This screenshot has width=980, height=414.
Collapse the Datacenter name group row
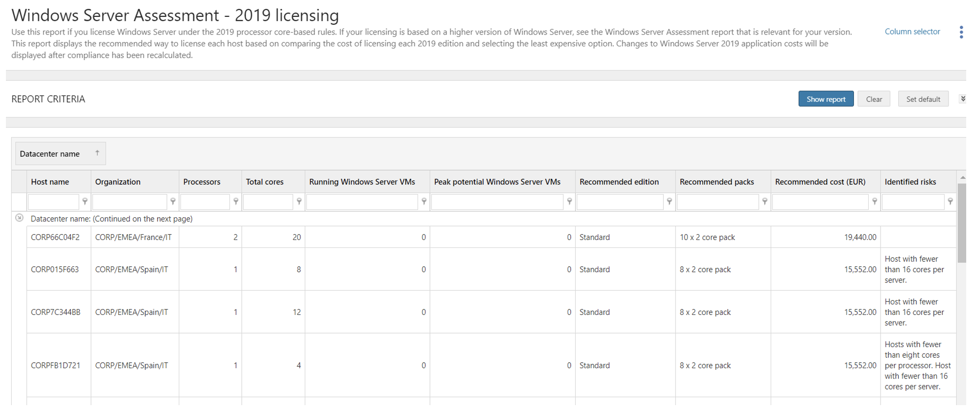point(19,218)
